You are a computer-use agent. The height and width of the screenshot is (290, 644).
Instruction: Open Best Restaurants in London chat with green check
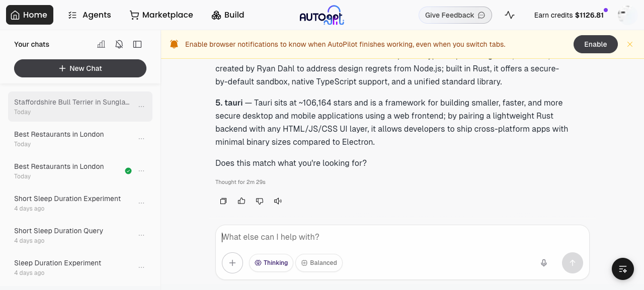72,171
